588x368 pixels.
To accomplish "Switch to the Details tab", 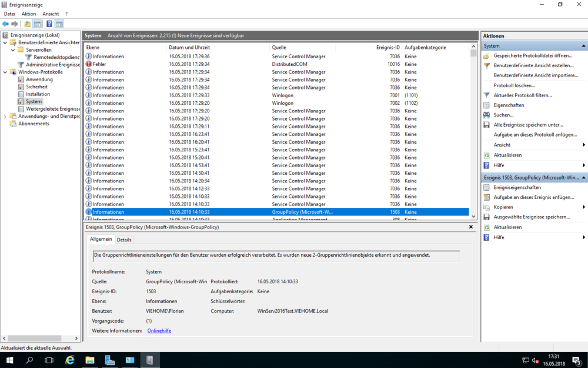I will 125,239.
